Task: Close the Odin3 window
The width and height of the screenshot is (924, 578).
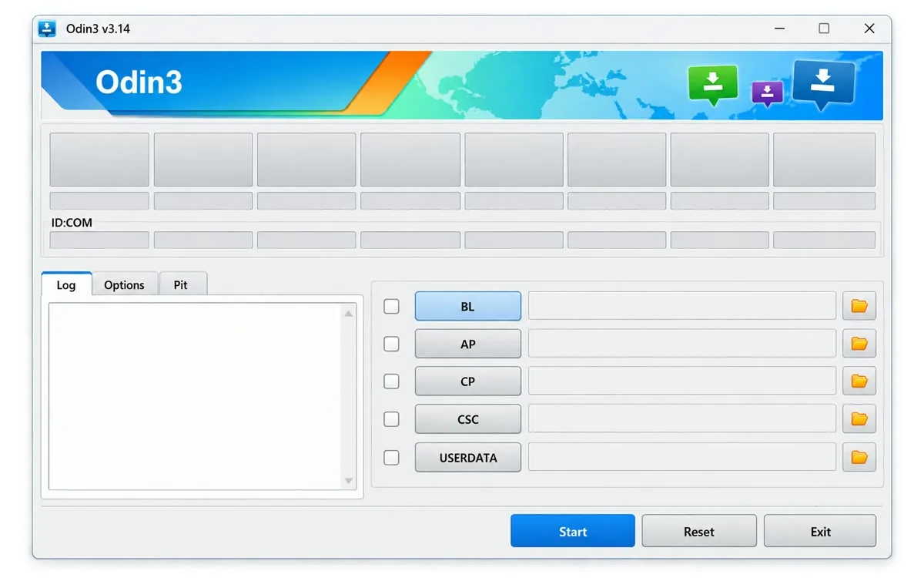Action: click(869, 29)
